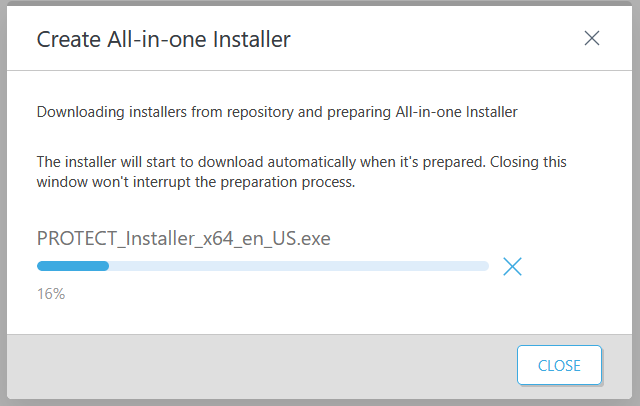Click the download progress bar
This screenshot has width=640, height=406.
click(x=262, y=266)
